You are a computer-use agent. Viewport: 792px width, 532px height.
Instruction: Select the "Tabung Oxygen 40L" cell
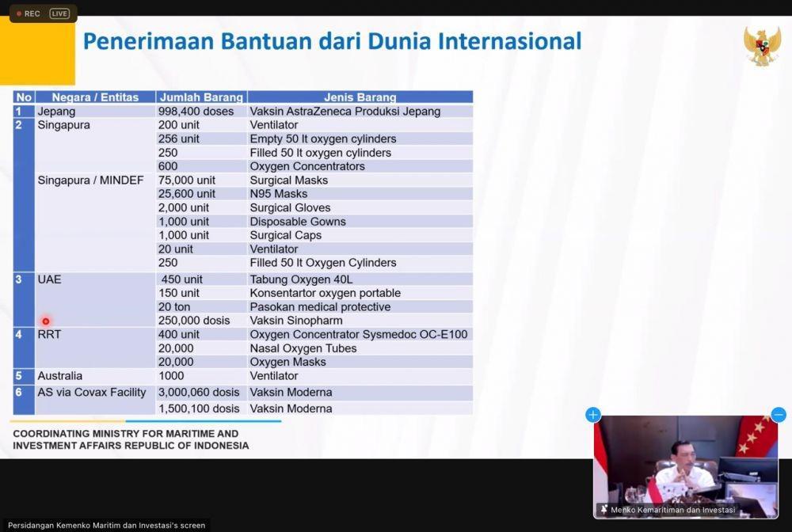pos(360,279)
